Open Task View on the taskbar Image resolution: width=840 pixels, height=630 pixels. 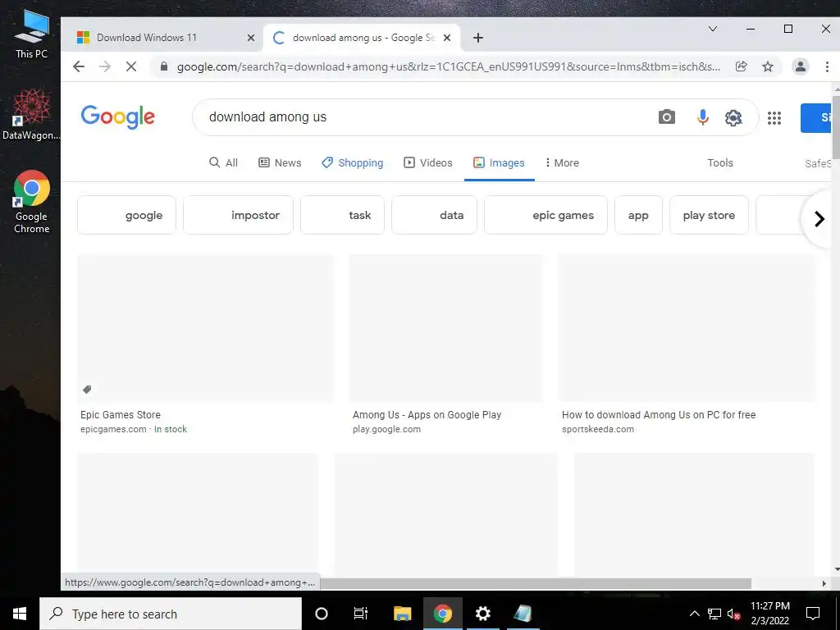361,614
